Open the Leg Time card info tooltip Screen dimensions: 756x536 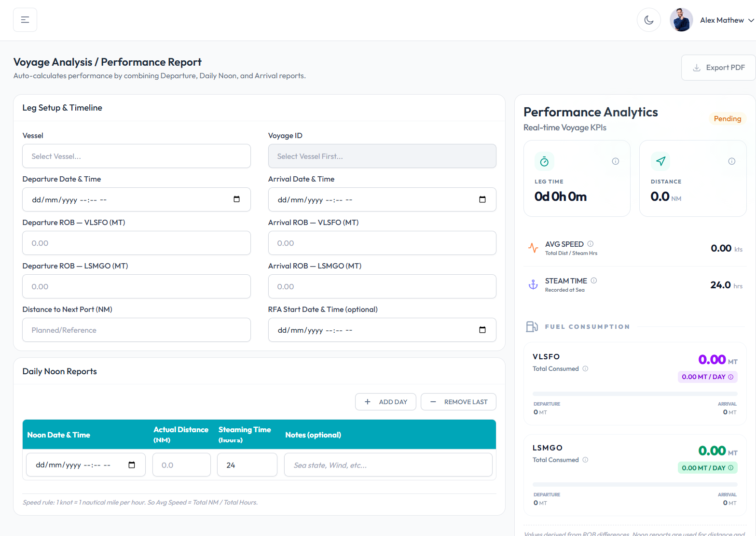[616, 161]
